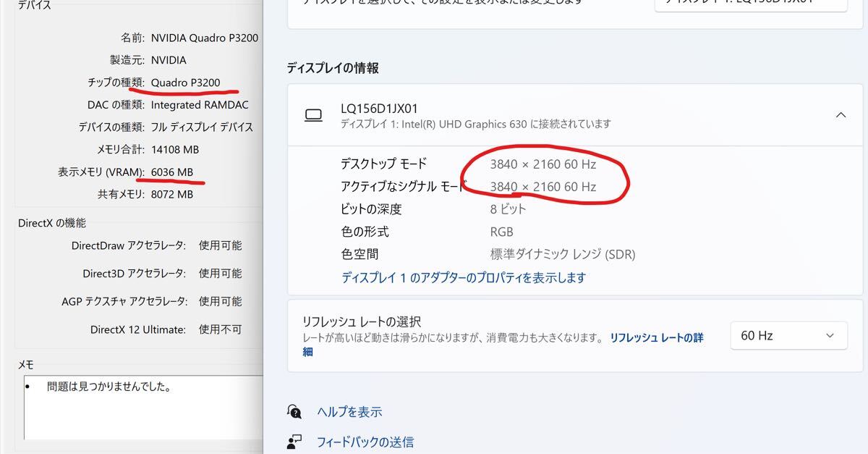
Task: Select the DirectX 12 Ultimate status 使用不可
Action: point(221,329)
